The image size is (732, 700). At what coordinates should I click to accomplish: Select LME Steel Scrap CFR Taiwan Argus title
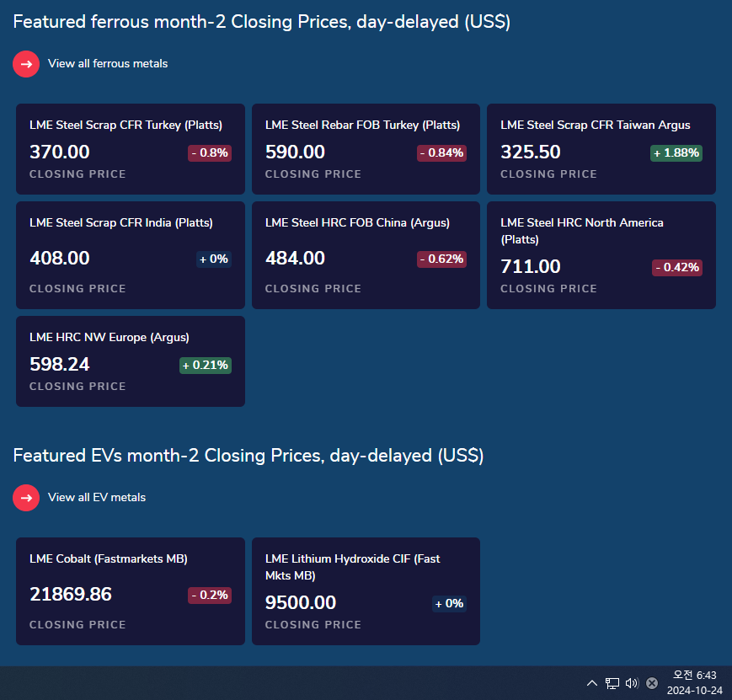[596, 126]
